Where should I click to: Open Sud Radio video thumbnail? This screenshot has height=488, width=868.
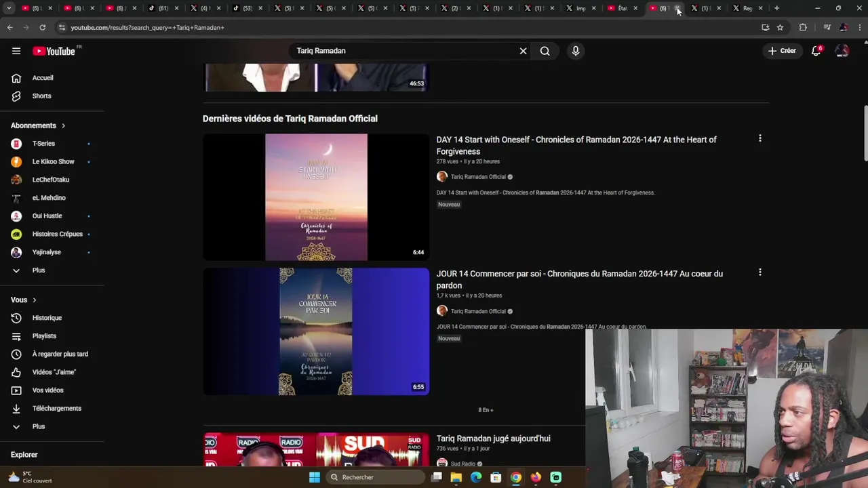[x=316, y=450]
